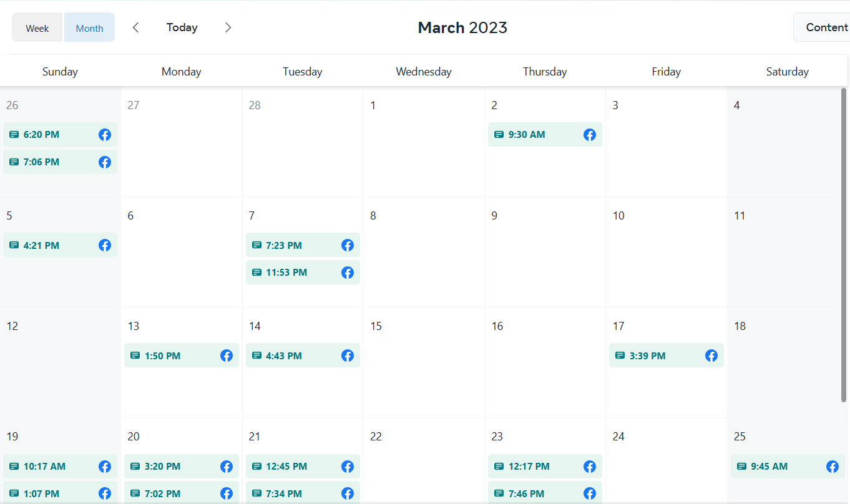Click post icon beside 12:17 PM entry
This screenshot has height=504, width=850.
coord(499,467)
